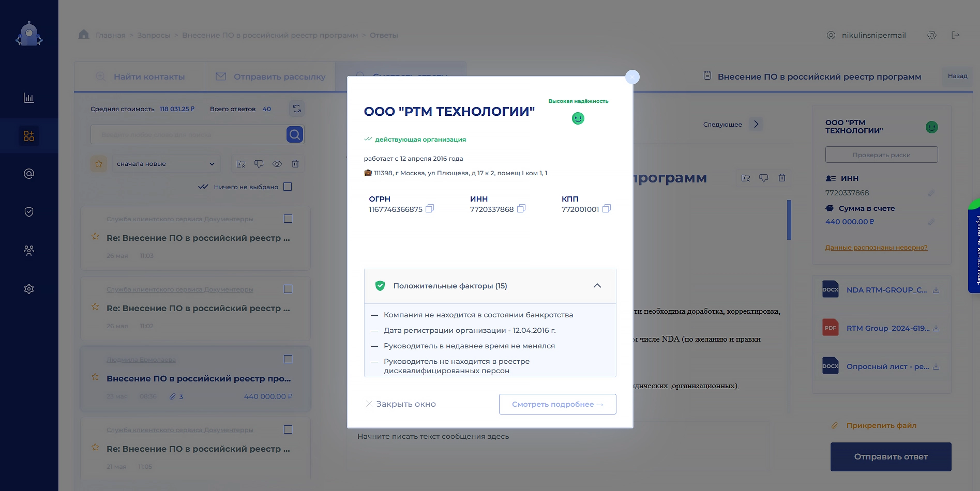This screenshot has width=980, height=491.
Task: Click Данные распознаны неверно link
Action: (x=877, y=248)
